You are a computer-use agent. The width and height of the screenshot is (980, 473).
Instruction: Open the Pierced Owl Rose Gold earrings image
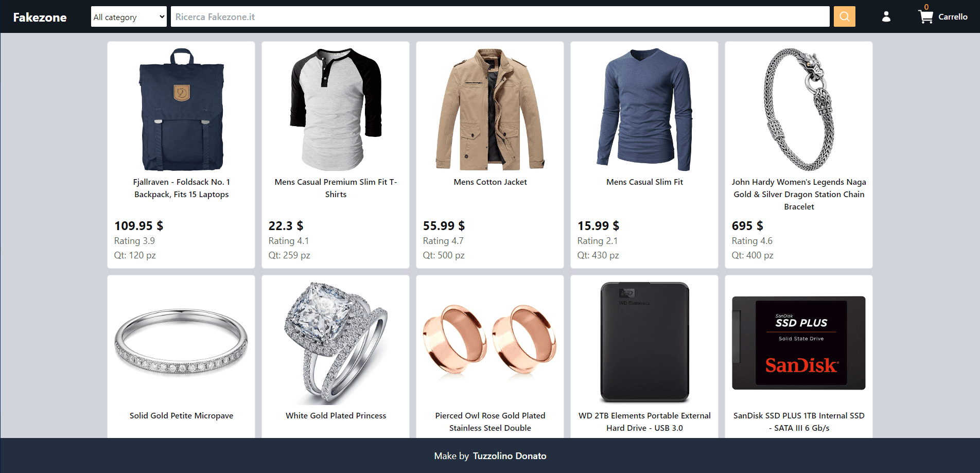490,340
